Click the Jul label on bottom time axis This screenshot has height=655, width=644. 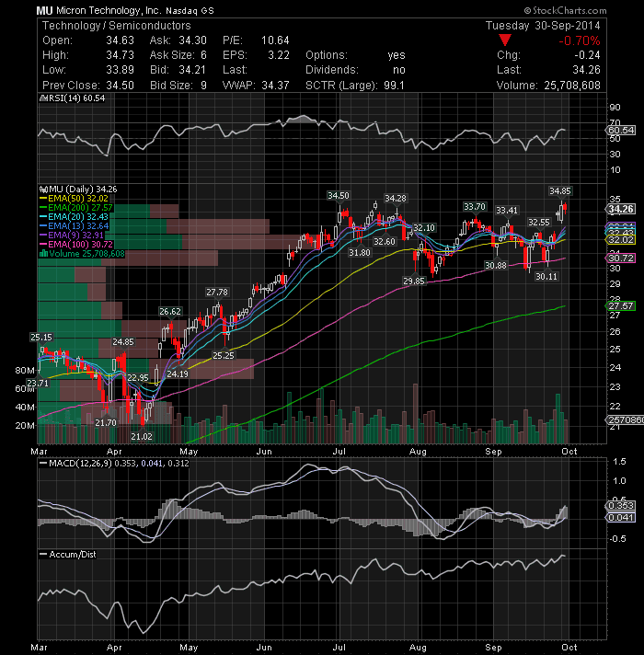click(x=339, y=648)
